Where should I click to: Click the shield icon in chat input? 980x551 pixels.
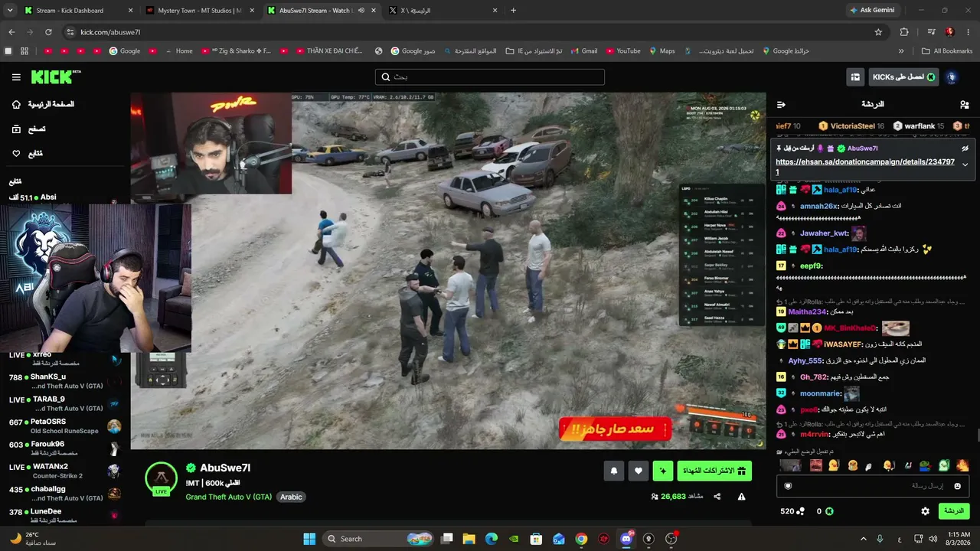788,486
